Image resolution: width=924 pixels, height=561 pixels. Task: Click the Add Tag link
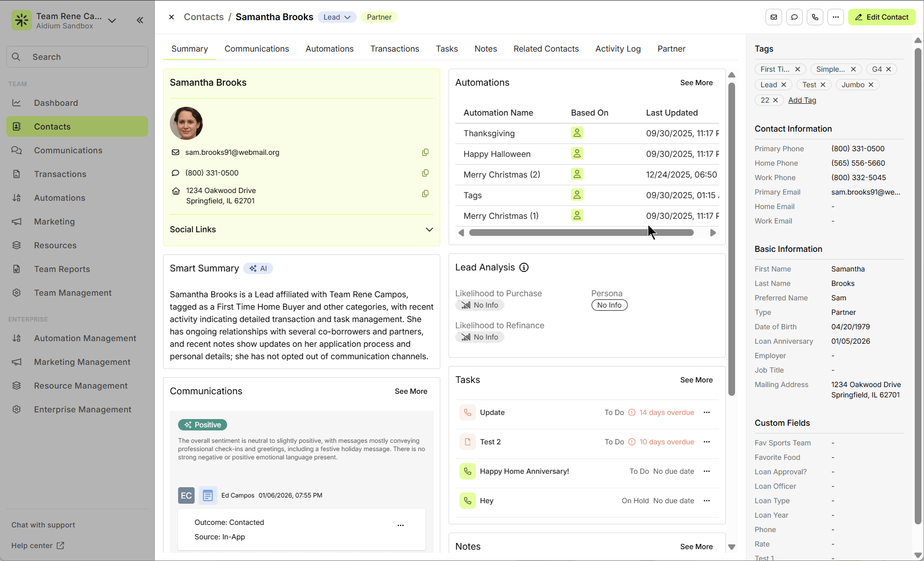(802, 100)
